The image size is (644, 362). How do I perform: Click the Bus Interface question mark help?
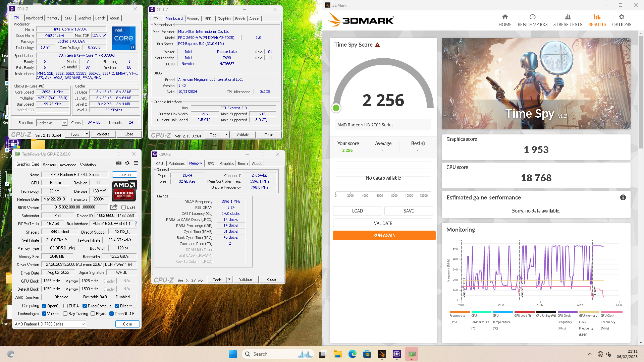(136, 224)
